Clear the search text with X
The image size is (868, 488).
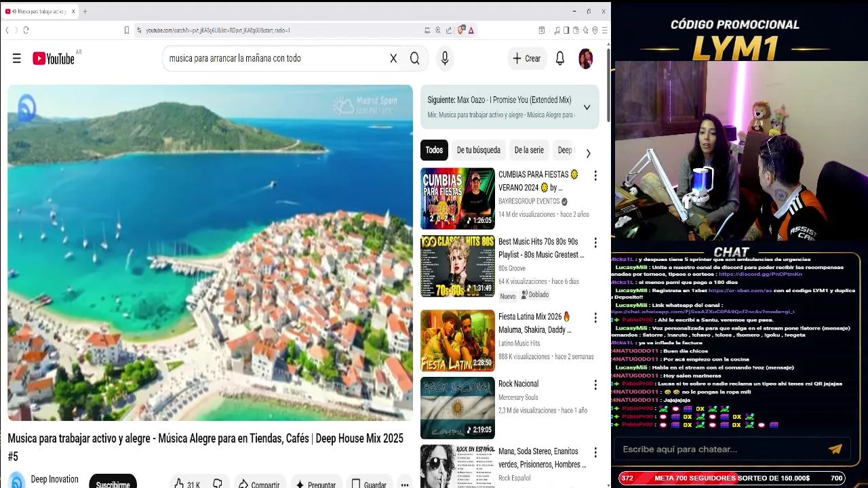click(x=393, y=58)
